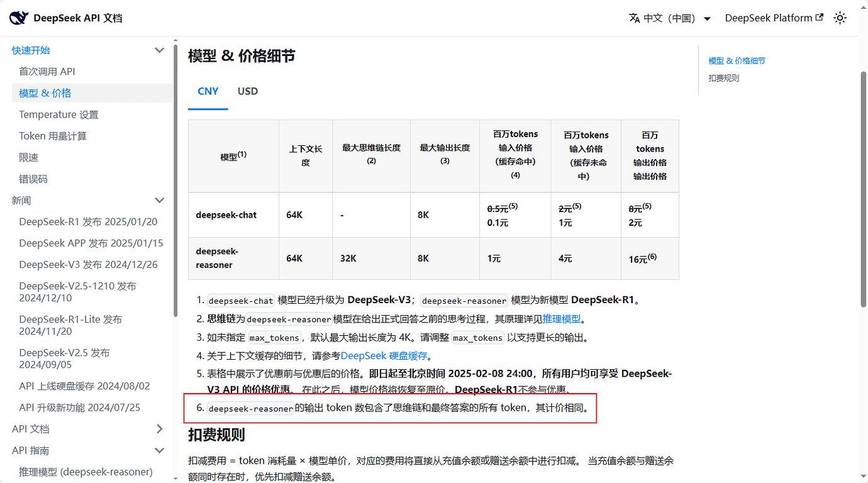Image resolution: width=868 pixels, height=483 pixels.
Task: Follow the 推理模型 link in note 2
Action: coord(562,319)
